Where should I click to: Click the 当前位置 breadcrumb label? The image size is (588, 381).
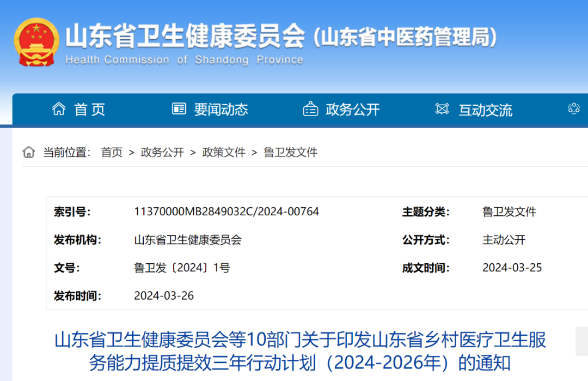(67, 153)
